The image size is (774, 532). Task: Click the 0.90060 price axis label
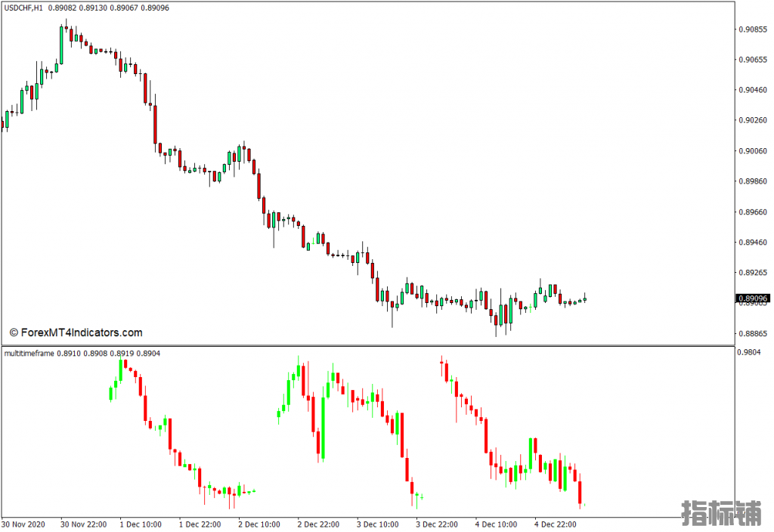click(x=752, y=151)
